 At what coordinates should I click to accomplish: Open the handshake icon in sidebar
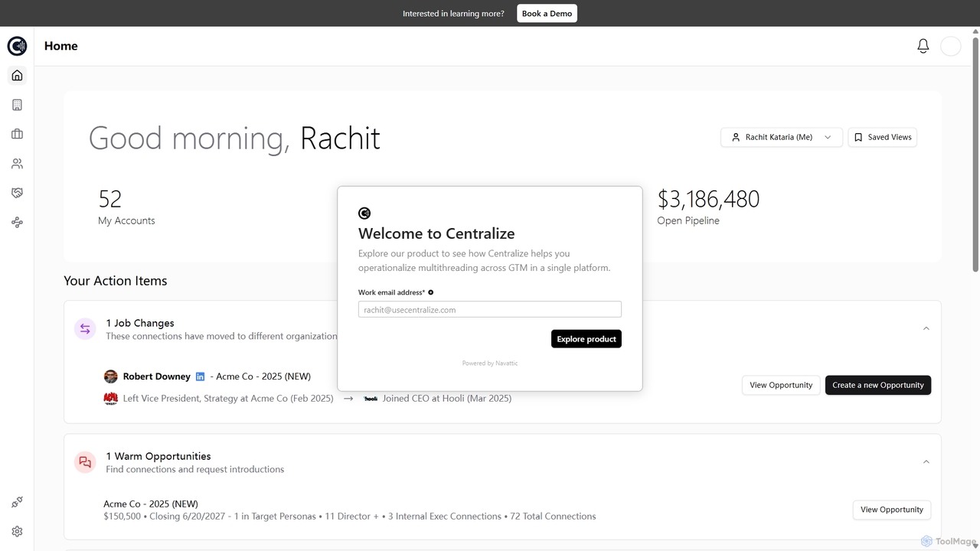click(x=17, y=193)
